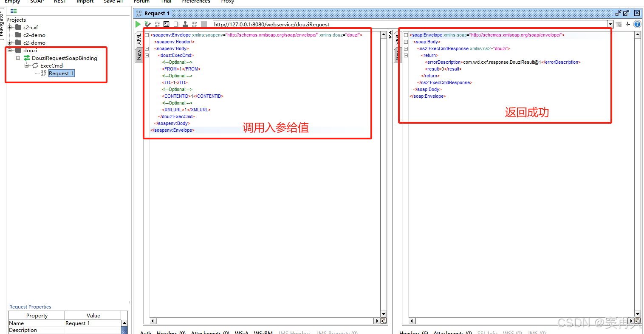Image resolution: width=644 pixels, height=334 pixels.
Task: Fold the ns2:ExecCmdResponse element in response
Action: click(x=406, y=48)
